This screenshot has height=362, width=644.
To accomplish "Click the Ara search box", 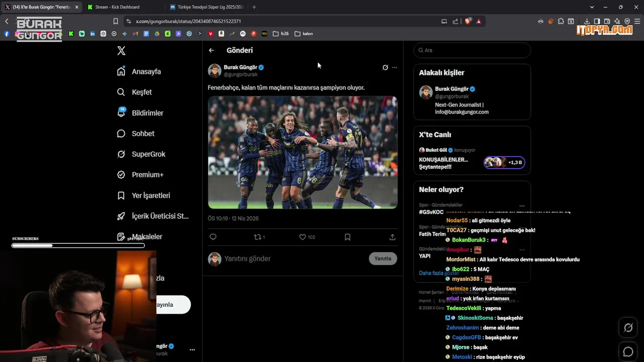I will click(x=472, y=50).
